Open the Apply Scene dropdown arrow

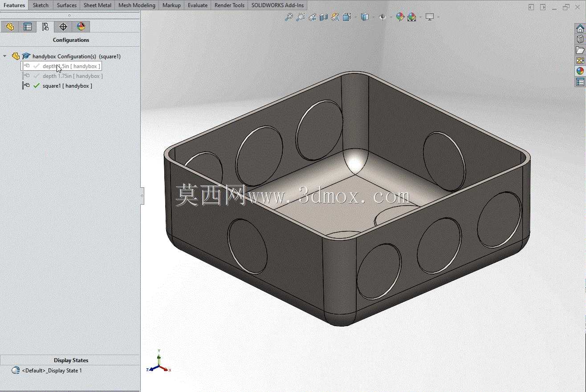tap(420, 17)
